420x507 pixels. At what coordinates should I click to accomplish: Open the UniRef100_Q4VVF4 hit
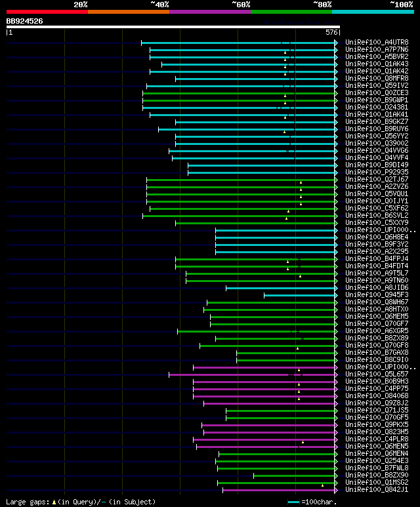click(x=377, y=158)
